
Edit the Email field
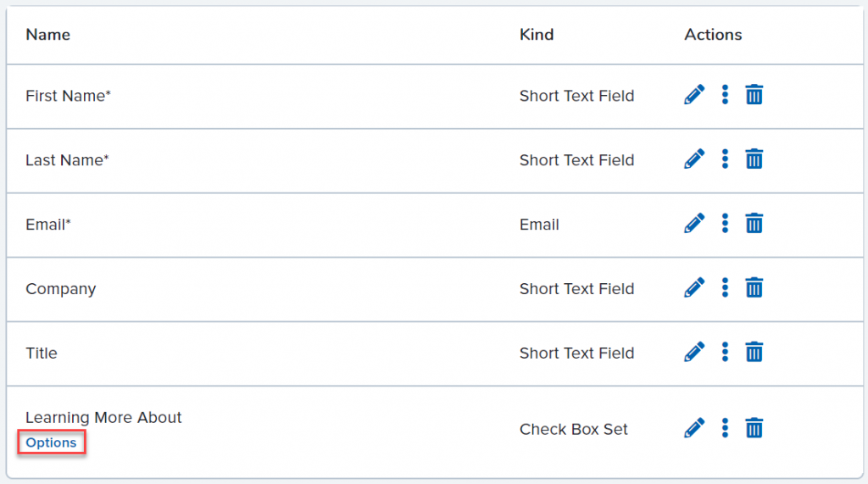(694, 224)
